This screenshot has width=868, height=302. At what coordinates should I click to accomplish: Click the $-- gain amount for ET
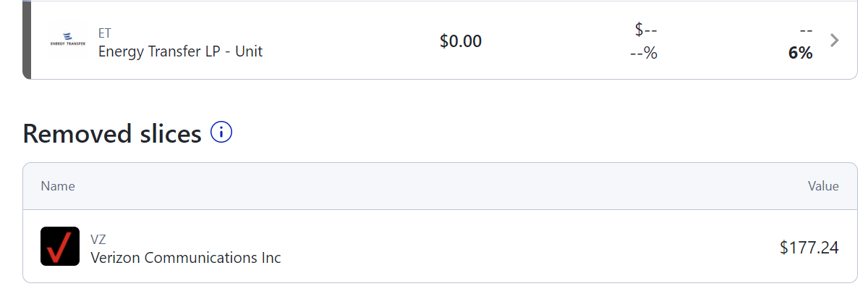(646, 30)
